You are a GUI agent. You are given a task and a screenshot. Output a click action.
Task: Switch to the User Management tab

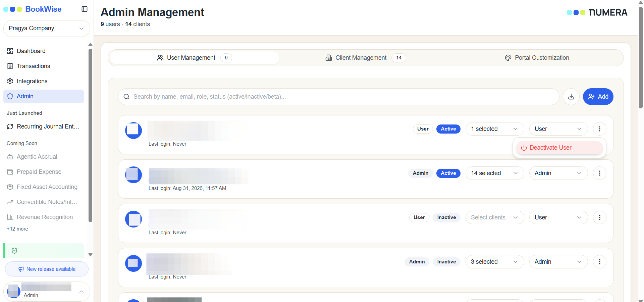point(195,58)
